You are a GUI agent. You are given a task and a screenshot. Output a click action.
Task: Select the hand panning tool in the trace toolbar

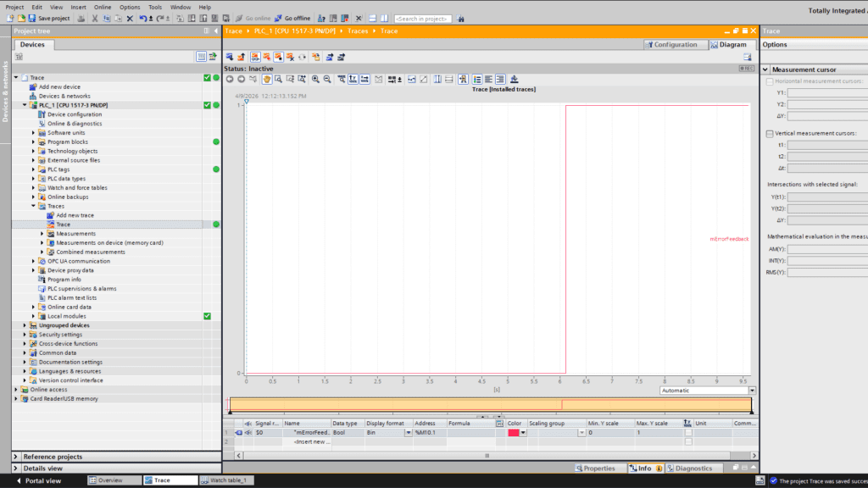coord(266,78)
